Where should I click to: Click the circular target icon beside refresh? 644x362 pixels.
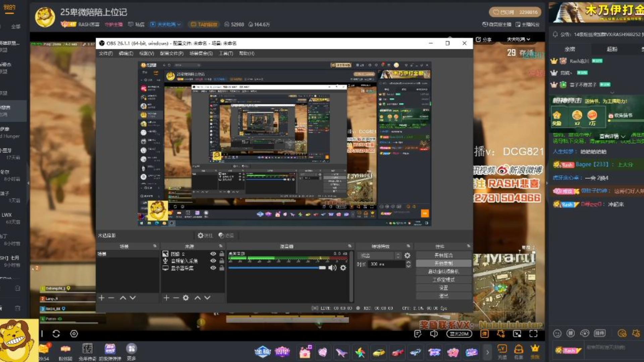click(x=74, y=334)
